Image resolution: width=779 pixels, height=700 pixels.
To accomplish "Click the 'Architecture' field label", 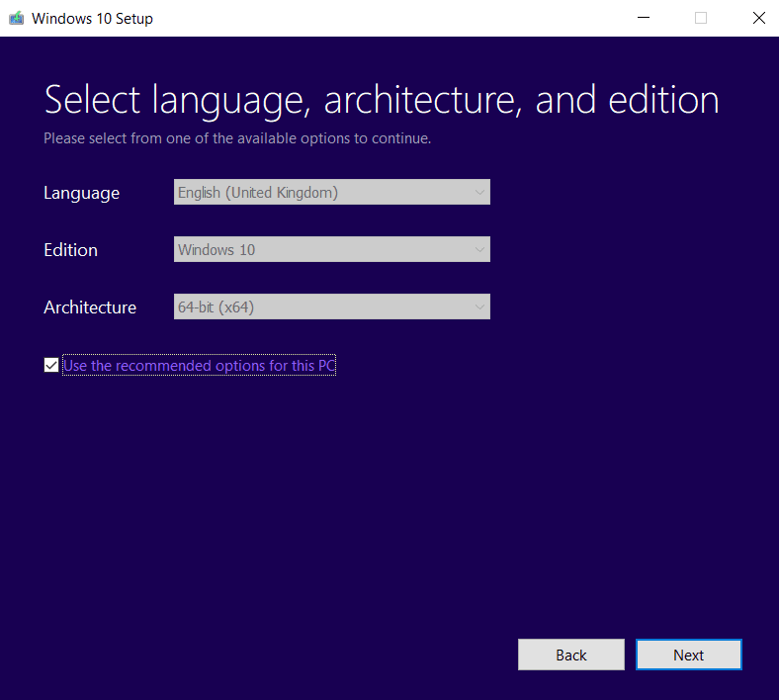I will pos(90,307).
